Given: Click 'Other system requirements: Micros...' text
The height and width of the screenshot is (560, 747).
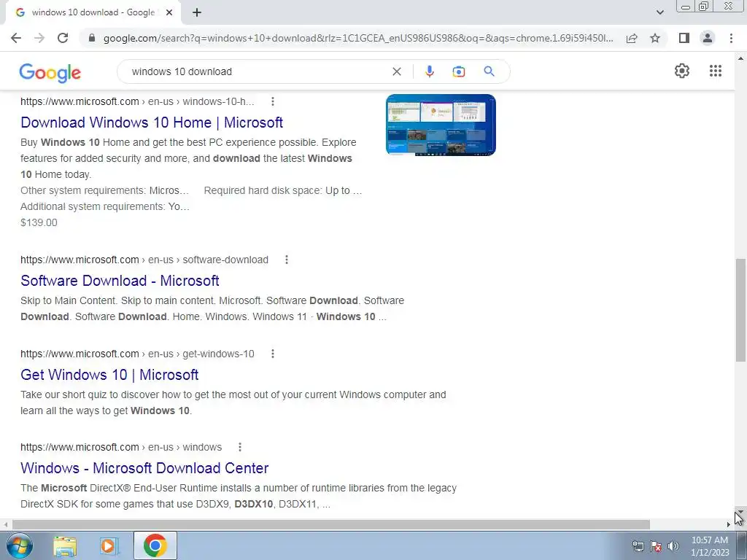Looking at the screenshot, I should [x=105, y=190].
